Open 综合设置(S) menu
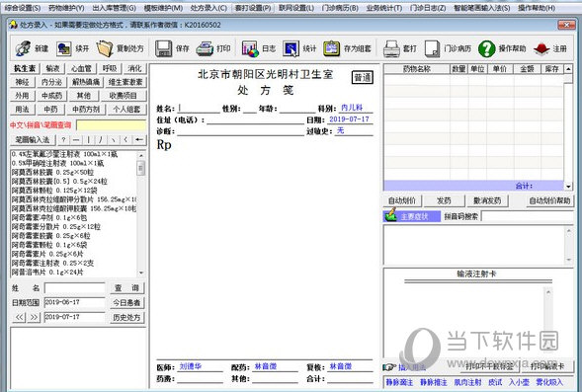 click(x=23, y=8)
